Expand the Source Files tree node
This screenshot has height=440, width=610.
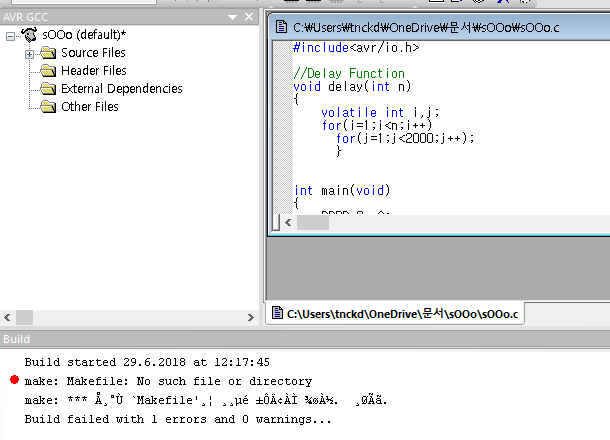click(29, 53)
